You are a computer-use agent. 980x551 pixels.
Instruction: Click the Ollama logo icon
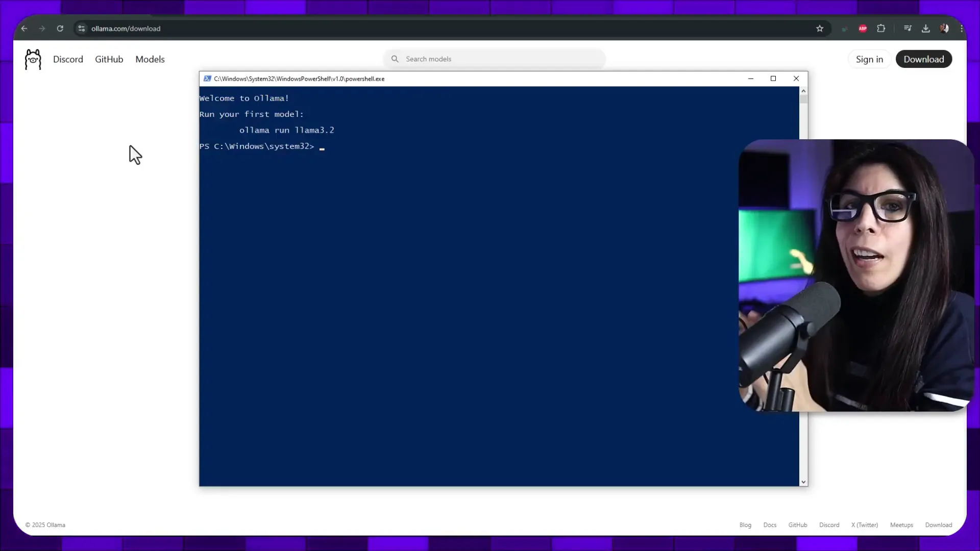pyautogui.click(x=33, y=59)
